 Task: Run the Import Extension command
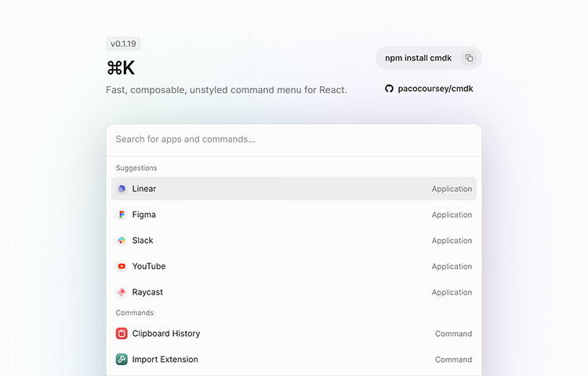294,359
